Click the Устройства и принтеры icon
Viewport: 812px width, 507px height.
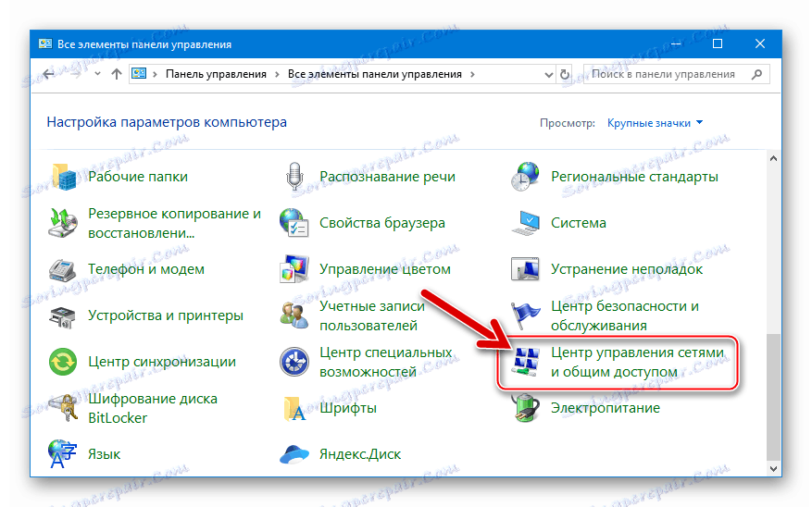point(63,315)
